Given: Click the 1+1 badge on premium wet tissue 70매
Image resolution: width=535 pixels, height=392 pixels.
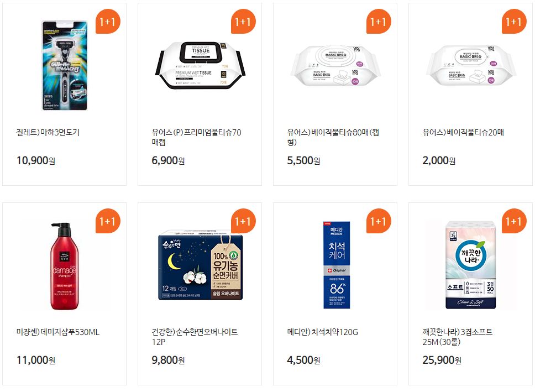Looking at the screenshot, I should click(243, 22).
